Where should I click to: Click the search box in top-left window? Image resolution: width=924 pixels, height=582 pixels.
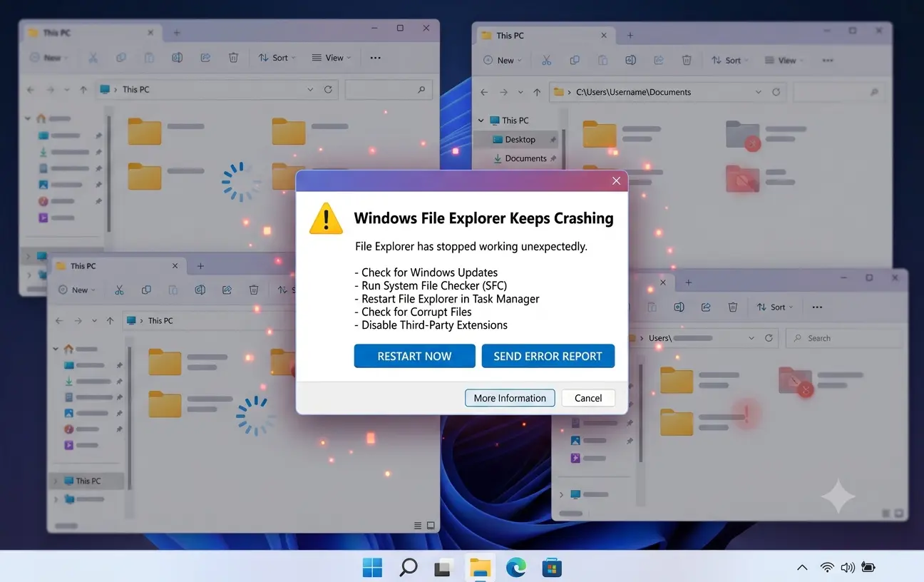tap(389, 90)
